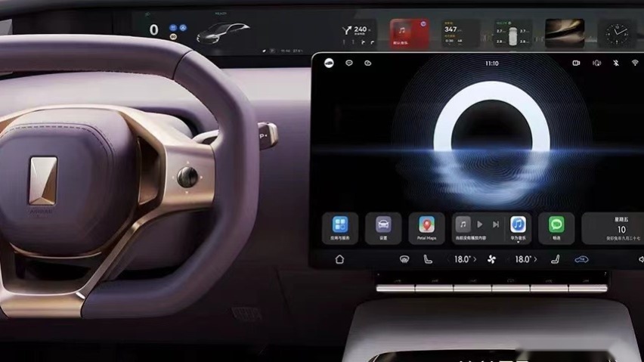Decrease the driver side temperature
Viewport: 644px width, 362px height.
click(x=448, y=259)
